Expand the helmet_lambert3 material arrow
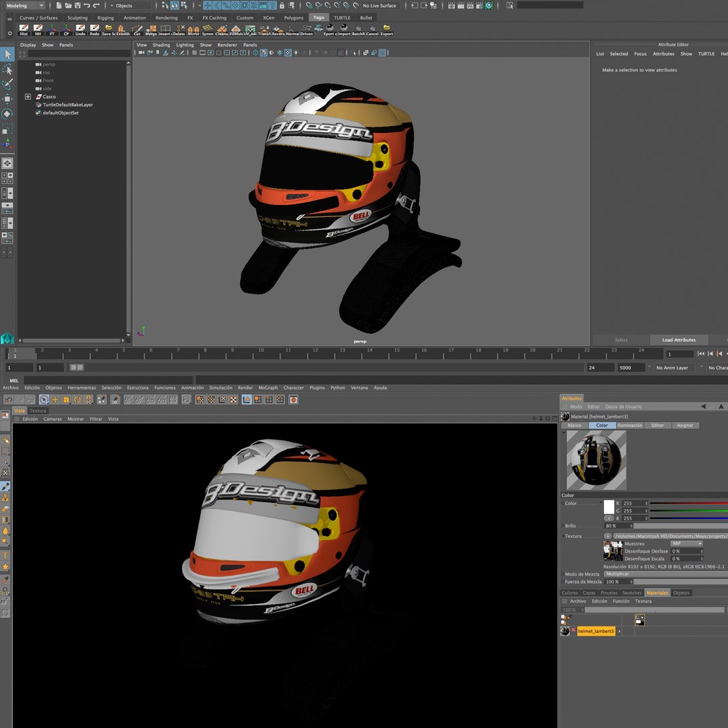 tap(619, 632)
